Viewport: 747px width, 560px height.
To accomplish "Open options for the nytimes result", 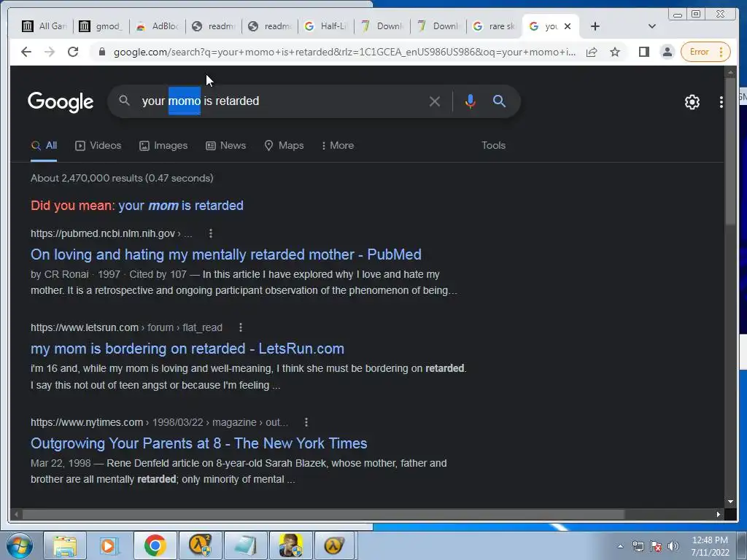I will 306,422.
